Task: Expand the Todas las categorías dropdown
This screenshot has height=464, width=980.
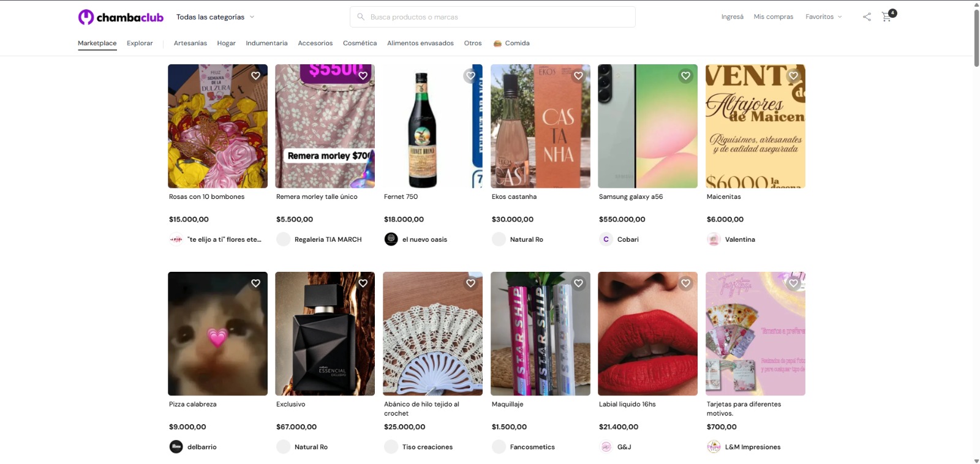Action: [x=215, y=17]
